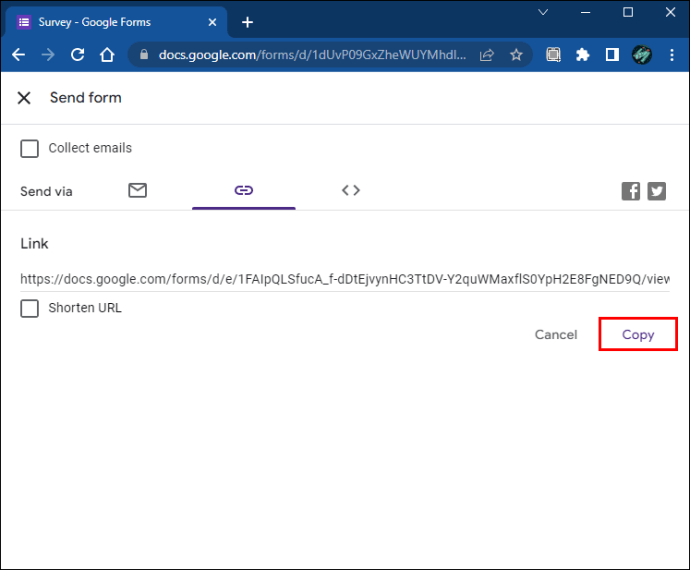Open a new browser tab

click(247, 22)
